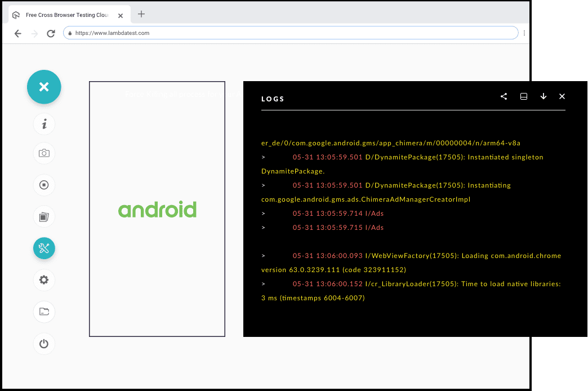Image resolution: width=588 pixels, height=391 pixels.
Task: Toggle the wrench devtools button
Action: 44,248
